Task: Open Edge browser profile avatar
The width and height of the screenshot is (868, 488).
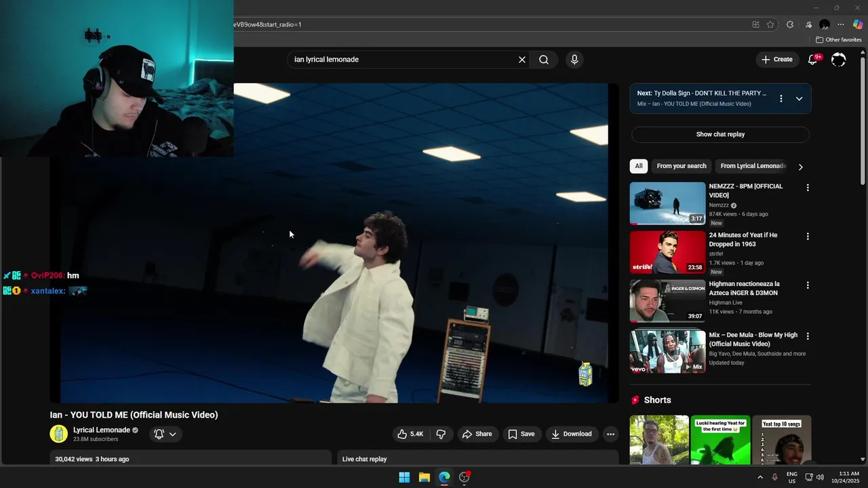Action: (825, 24)
